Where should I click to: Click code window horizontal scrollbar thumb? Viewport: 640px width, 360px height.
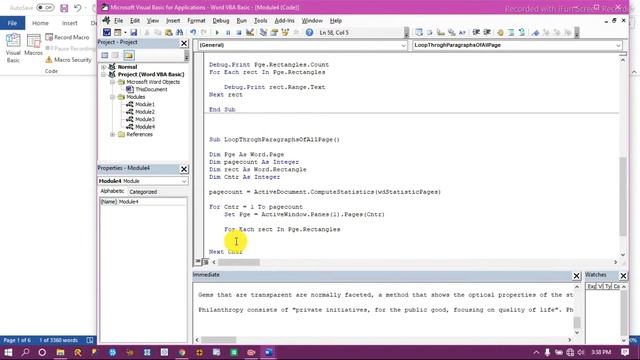238,262
